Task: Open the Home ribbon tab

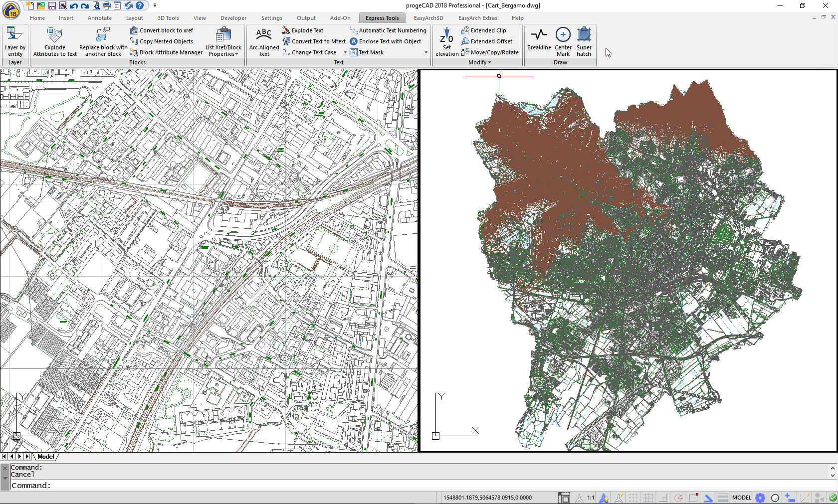Action: click(37, 18)
